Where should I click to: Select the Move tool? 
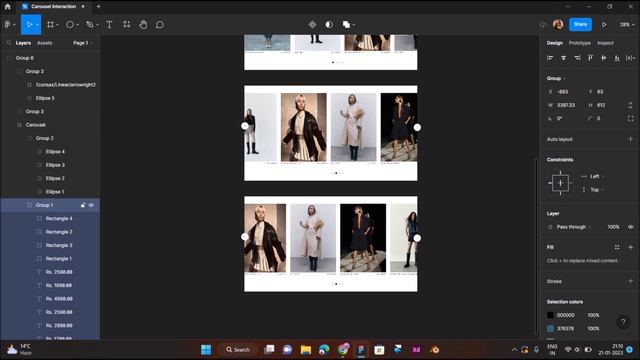29,24
